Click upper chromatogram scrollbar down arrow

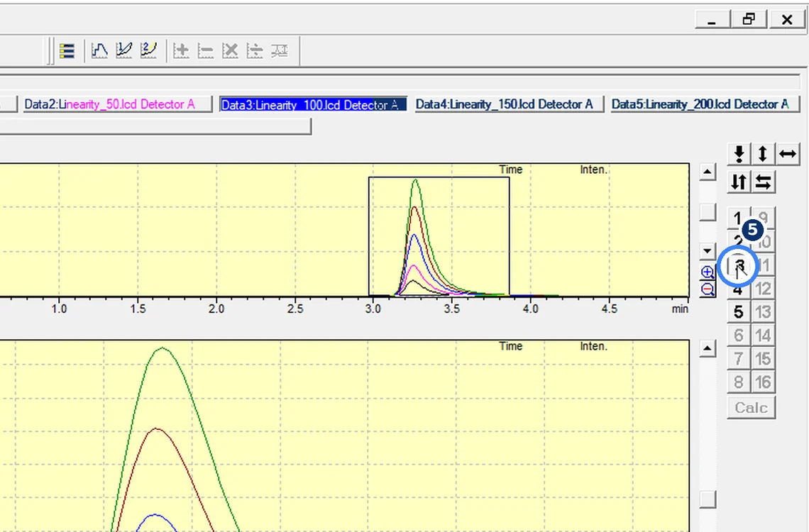(708, 252)
